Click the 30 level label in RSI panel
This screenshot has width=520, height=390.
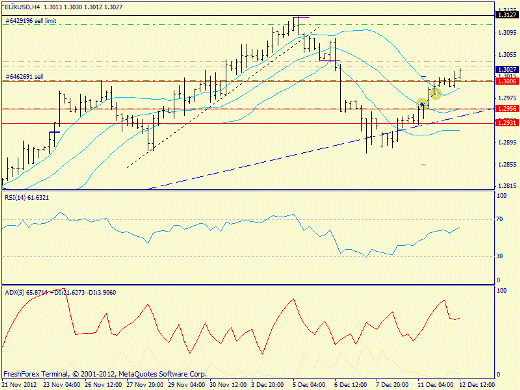(500, 256)
